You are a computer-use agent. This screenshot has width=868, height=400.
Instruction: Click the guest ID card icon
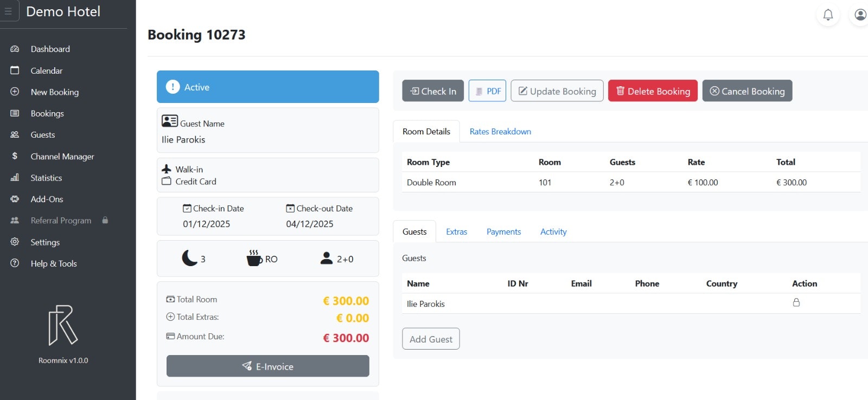pyautogui.click(x=170, y=121)
